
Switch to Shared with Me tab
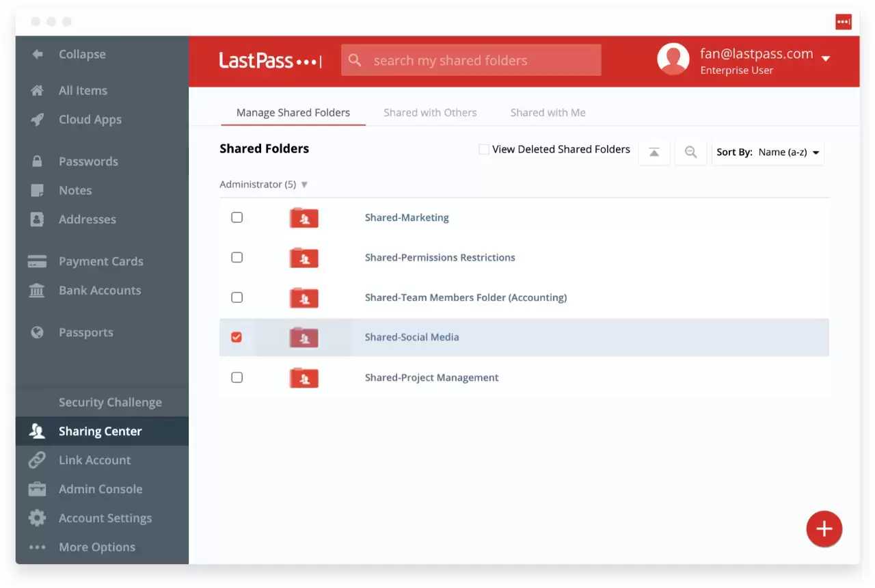pos(548,113)
